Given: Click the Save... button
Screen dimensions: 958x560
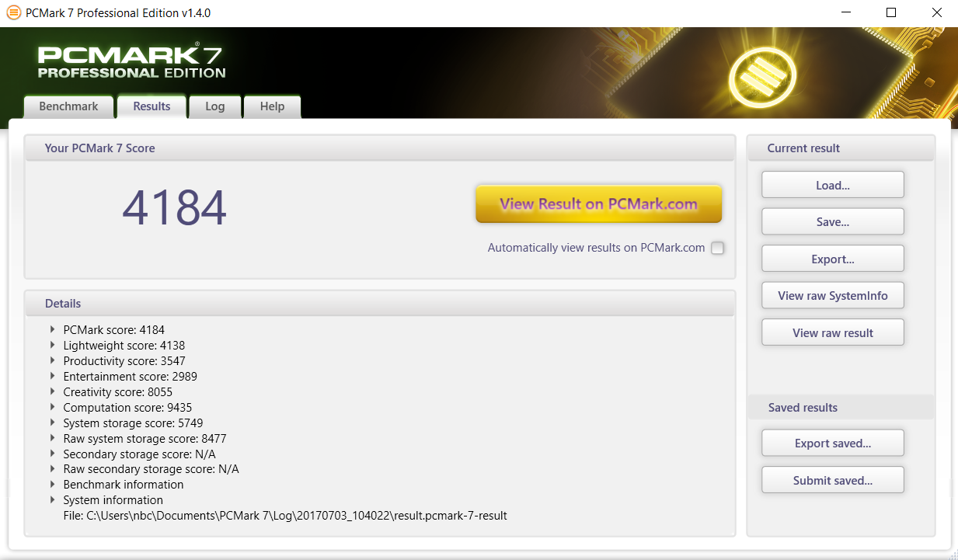Looking at the screenshot, I should tap(833, 221).
